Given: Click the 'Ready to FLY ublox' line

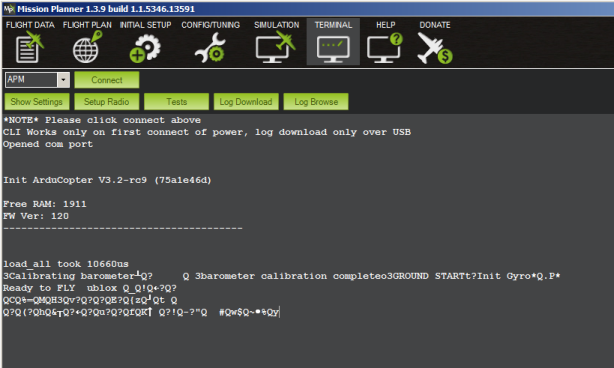Looking at the screenshot, I should (x=90, y=288).
